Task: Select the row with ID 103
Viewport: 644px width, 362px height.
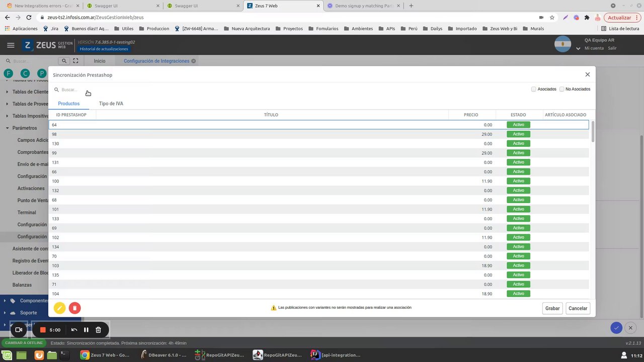Action: pyautogui.click(x=318, y=265)
